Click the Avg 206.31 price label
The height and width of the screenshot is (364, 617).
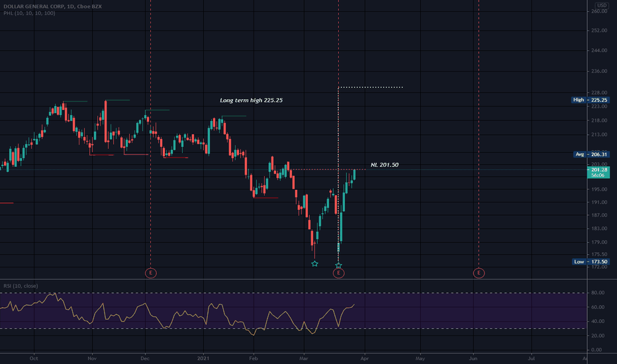pyautogui.click(x=591, y=154)
